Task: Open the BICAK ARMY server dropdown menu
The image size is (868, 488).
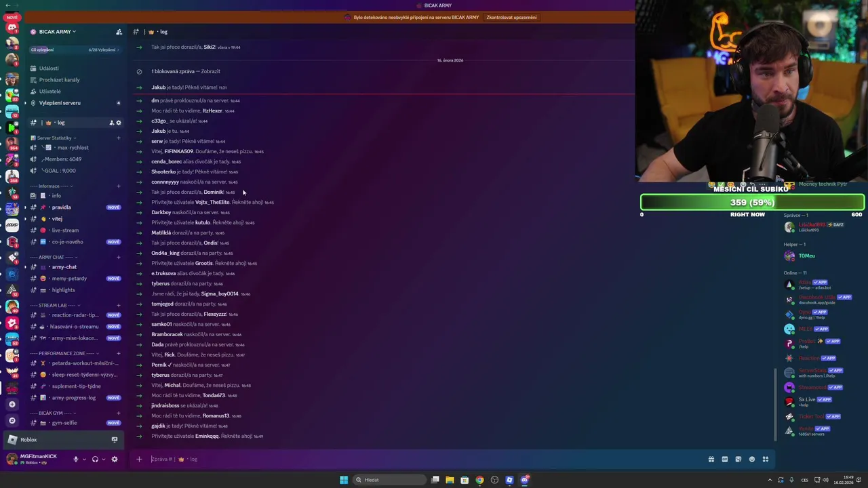Action: click(57, 32)
